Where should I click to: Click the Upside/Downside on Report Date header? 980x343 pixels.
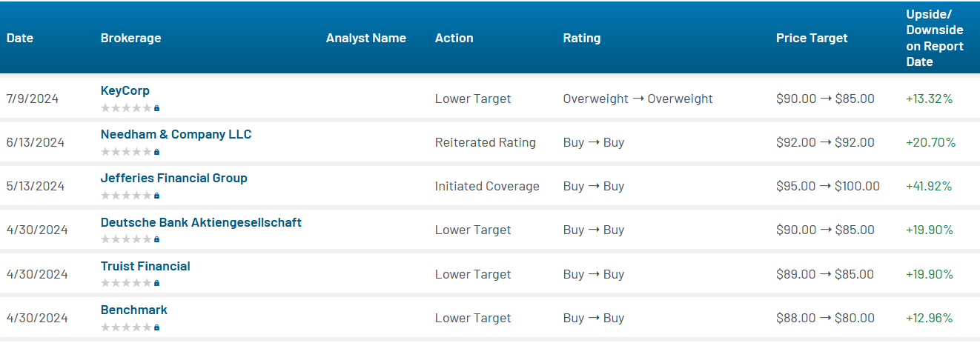(x=935, y=38)
